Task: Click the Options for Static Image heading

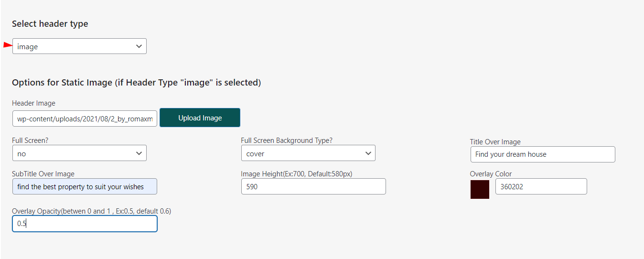Action: [x=136, y=83]
